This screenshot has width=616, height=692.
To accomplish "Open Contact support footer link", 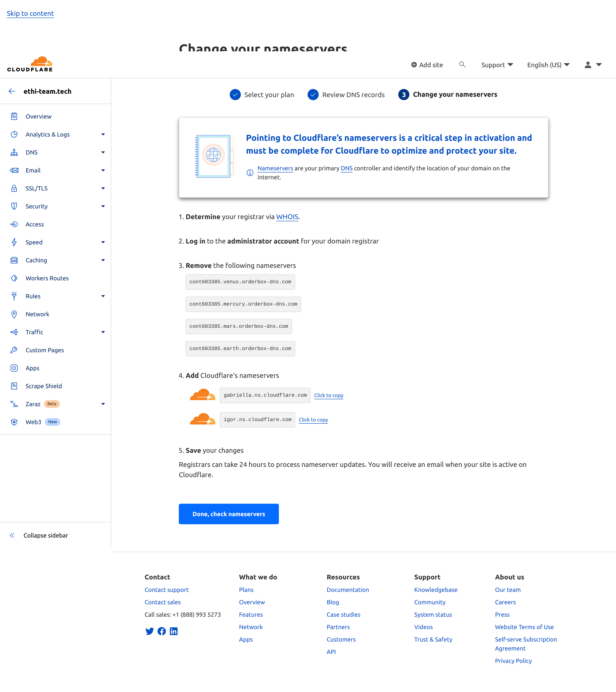I will [166, 590].
